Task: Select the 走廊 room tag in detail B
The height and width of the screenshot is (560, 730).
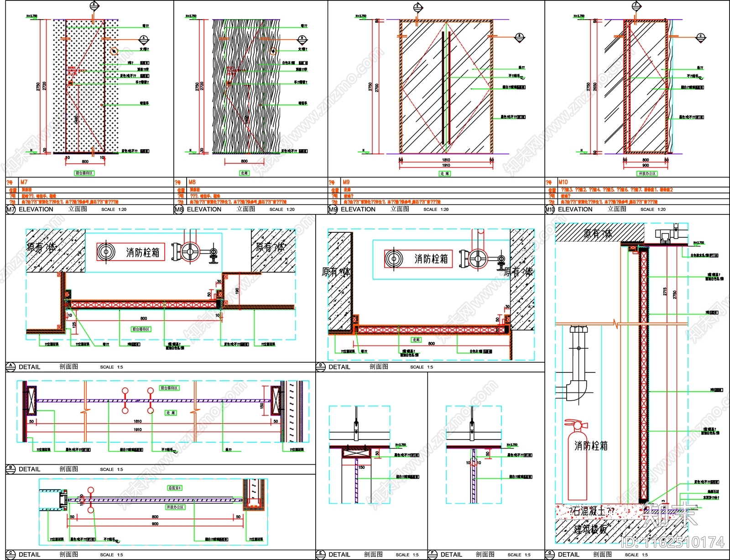Action: (171, 413)
